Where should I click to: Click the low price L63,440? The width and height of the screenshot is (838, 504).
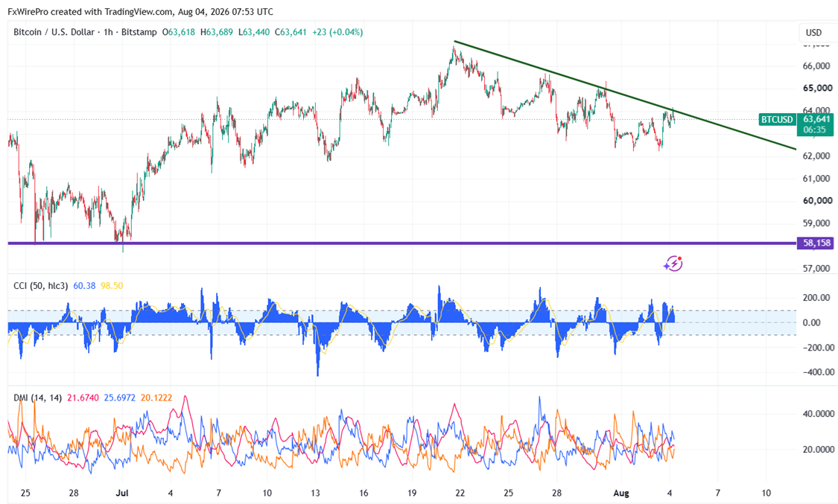[x=254, y=32]
